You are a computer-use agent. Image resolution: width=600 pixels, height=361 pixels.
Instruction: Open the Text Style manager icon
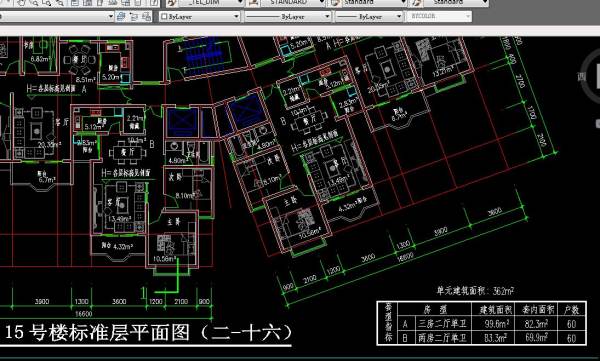(253, 3)
